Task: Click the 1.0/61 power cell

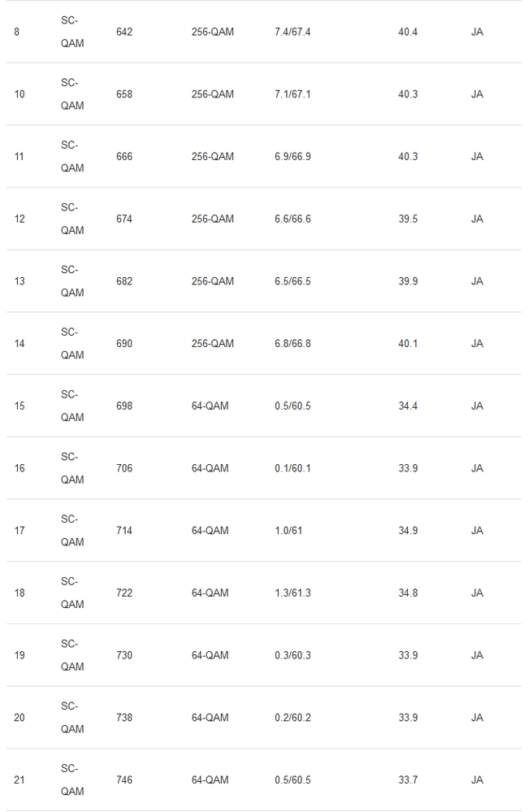Action: [288, 531]
